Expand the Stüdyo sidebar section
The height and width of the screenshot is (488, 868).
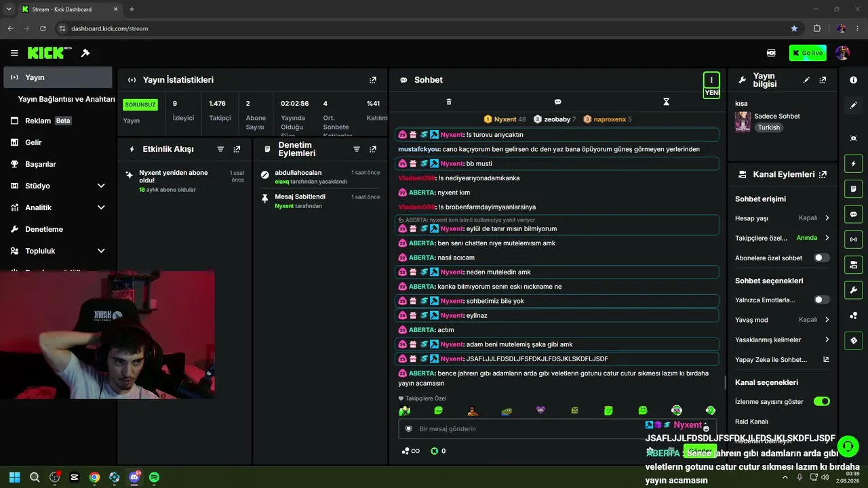tap(101, 186)
